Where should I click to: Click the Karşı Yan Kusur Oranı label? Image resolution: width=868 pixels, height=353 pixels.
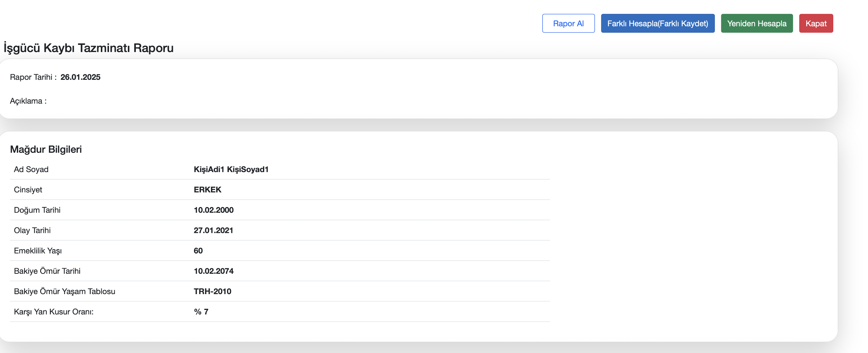coord(54,311)
